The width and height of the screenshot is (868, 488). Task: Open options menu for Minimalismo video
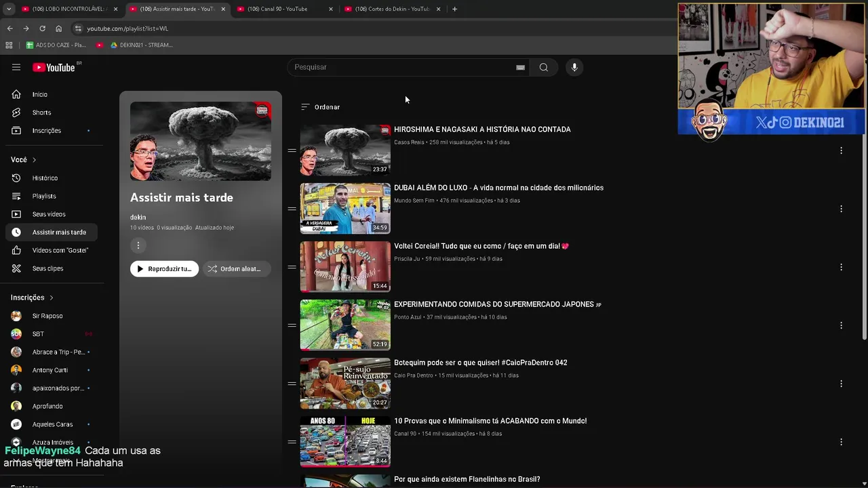[x=841, y=442]
